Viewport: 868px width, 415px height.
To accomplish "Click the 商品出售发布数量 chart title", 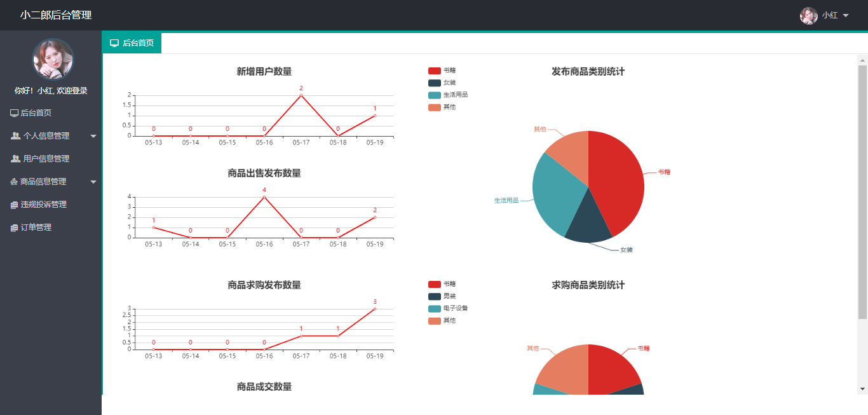I will (x=264, y=173).
